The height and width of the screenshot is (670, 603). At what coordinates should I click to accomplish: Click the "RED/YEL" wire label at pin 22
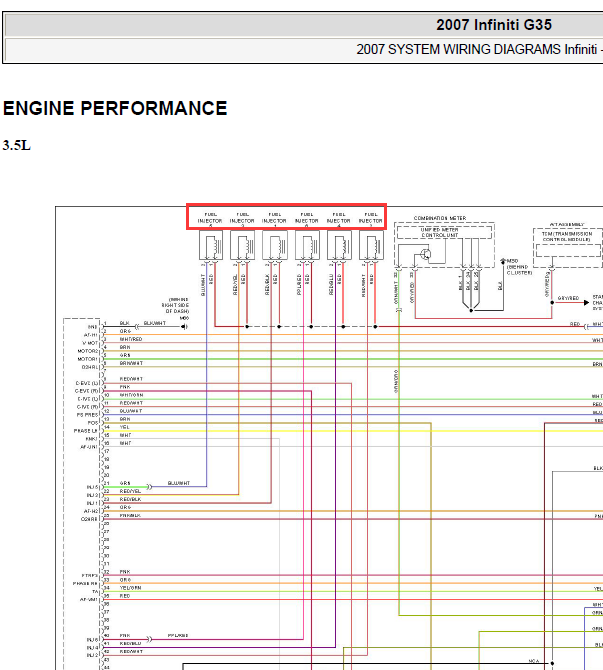pos(130,491)
